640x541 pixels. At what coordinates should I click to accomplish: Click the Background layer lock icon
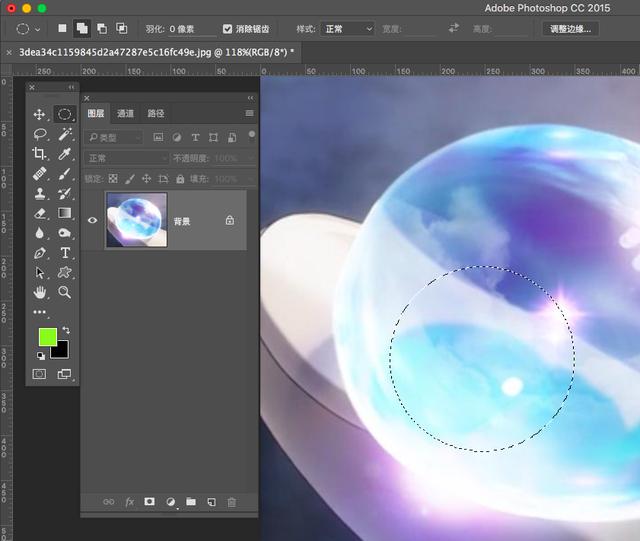[230, 220]
